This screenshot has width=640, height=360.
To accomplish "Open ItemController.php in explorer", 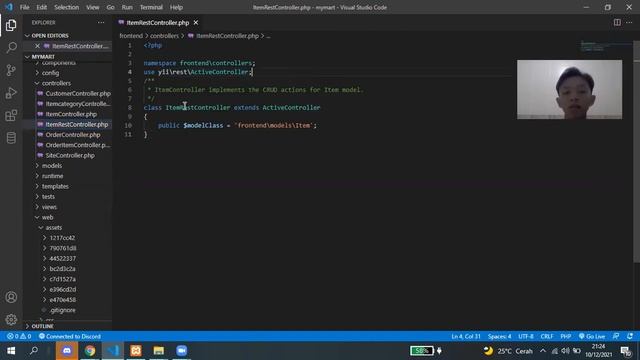I will pyautogui.click(x=71, y=114).
